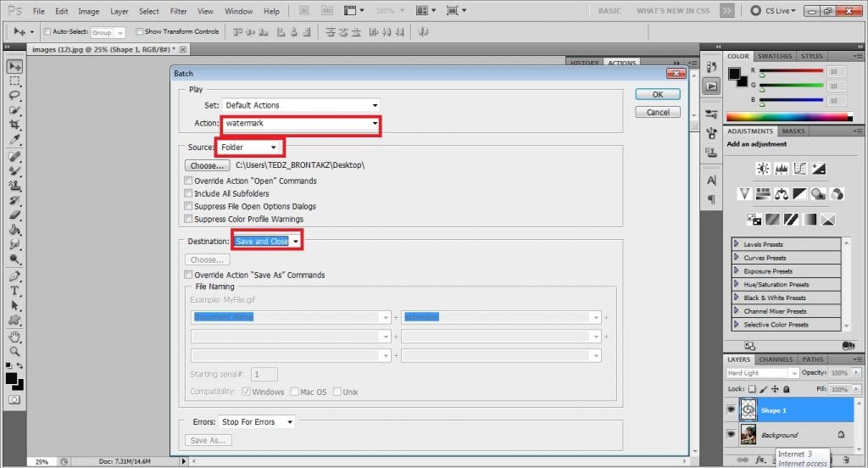
Task: Select the Rectangular Marquee tool
Action: click(x=15, y=81)
